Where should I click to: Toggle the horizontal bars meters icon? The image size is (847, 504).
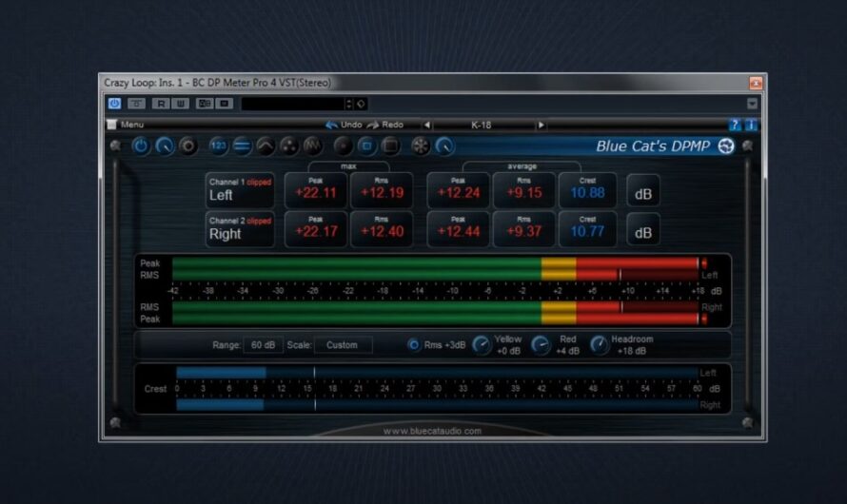pyautogui.click(x=242, y=145)
